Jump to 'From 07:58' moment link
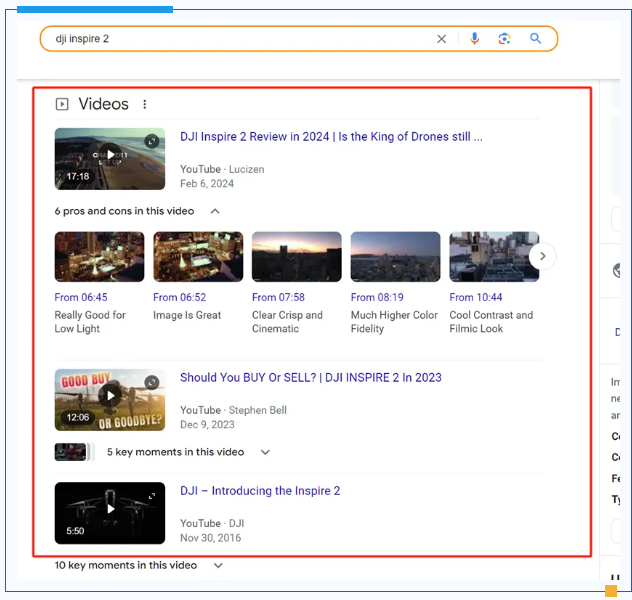Screen dimensions: 632x600 click(x=279, y=297)
